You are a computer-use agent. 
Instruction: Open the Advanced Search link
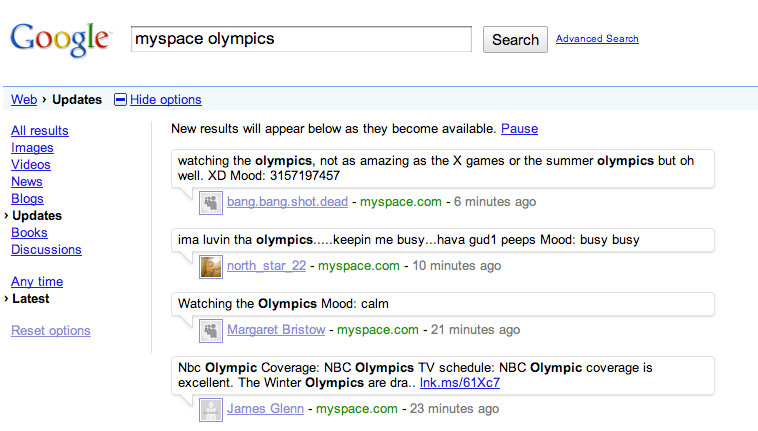click(597, 39)
